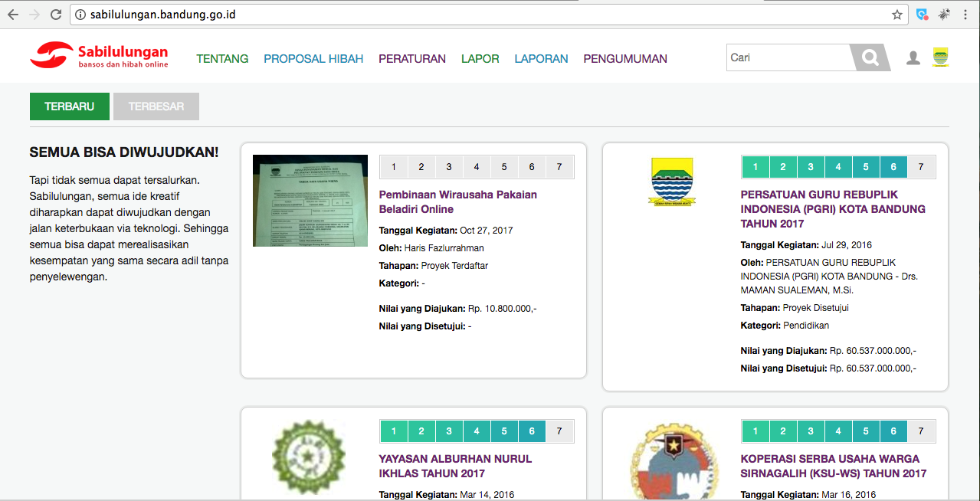The image size is (980, 501).
Task: Focus the Cari search field
Action: point(788,57)
